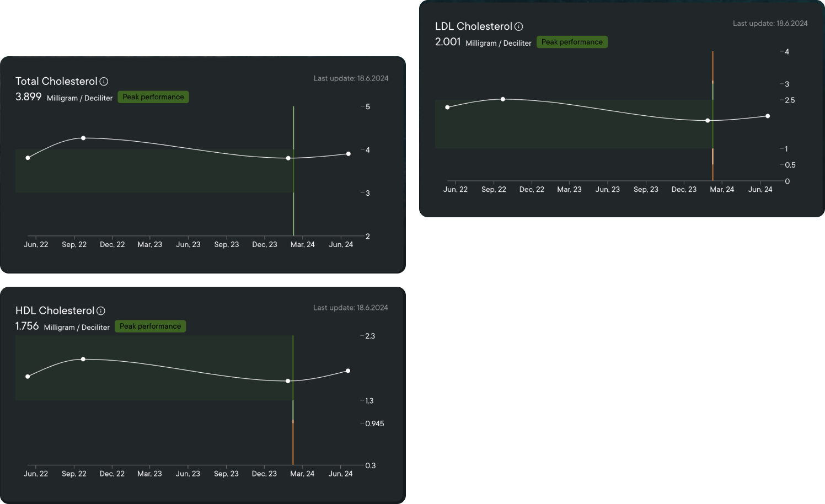The height and width of the screenshot is (504, 825).
Task: Click Milligram / Deciliter unit on LDL Cholesterol card
Action: click(x=499, y=43)
